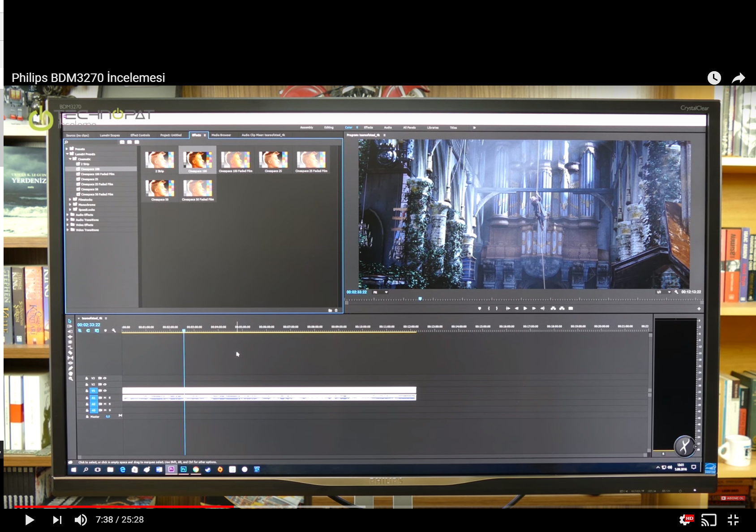Select the Track Select Forward tool
The image size is (756, 532).
(70, 326)
